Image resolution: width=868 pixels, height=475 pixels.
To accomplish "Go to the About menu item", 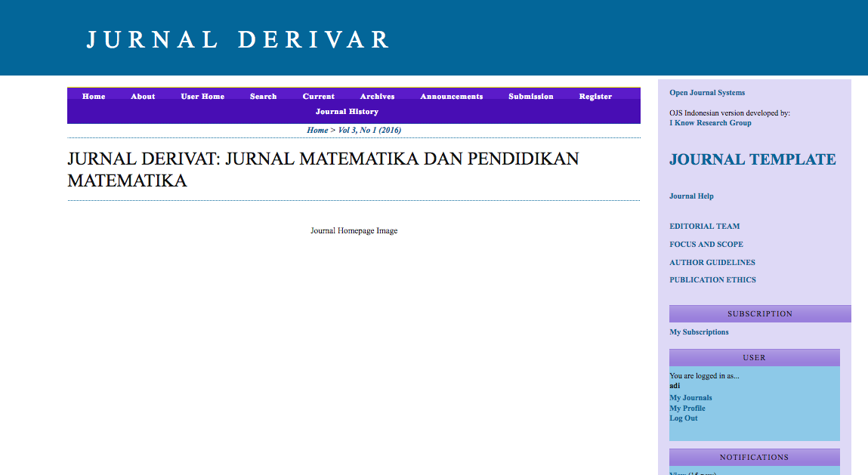I will click(143, 97).
